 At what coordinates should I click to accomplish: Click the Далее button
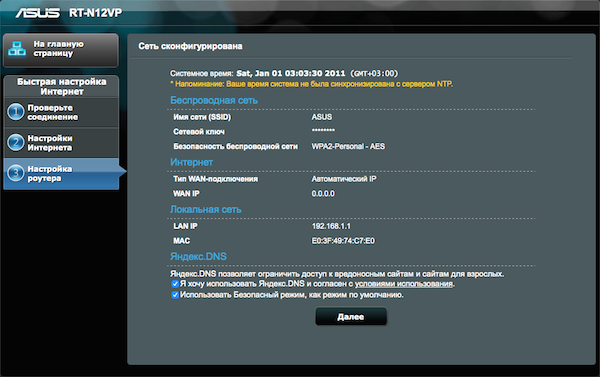pyautogui.click(x=351, y=317)
